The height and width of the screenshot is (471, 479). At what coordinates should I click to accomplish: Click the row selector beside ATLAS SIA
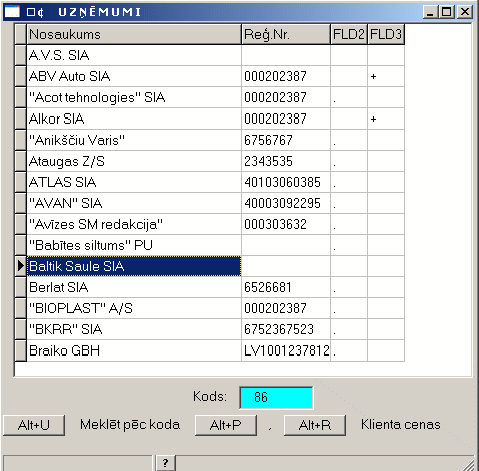point(21,182)
